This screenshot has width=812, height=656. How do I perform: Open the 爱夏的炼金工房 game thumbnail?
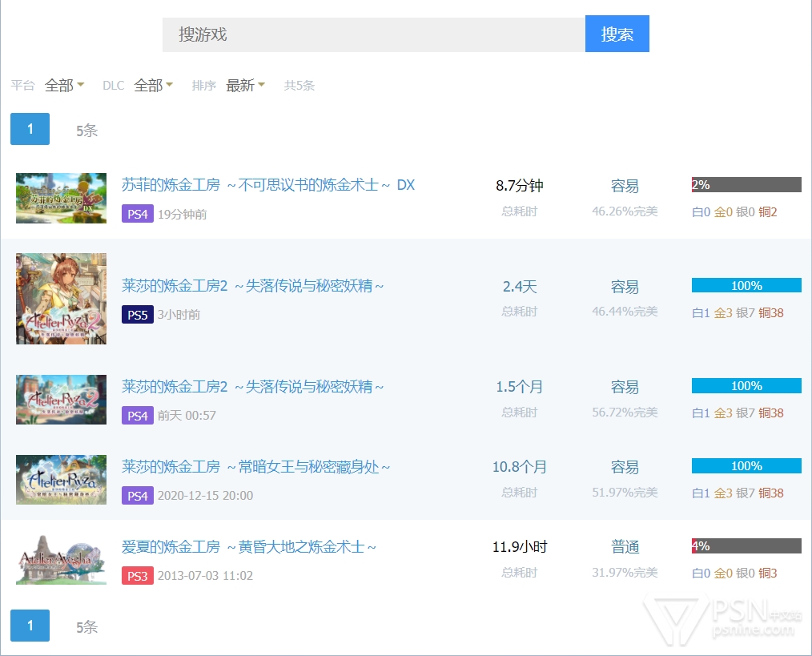(61, 560)
